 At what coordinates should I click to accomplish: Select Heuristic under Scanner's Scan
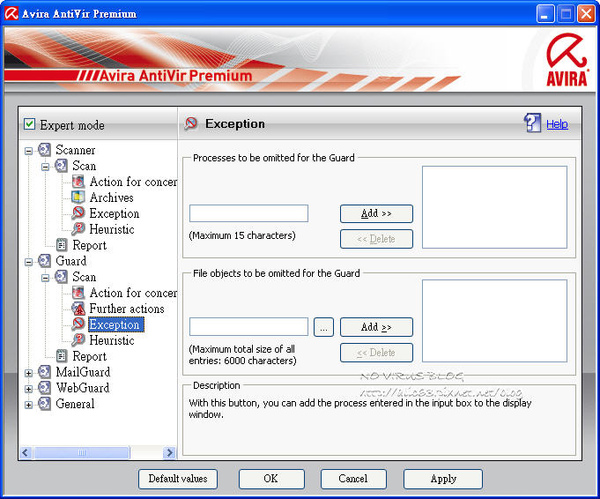pyautogui.click(x=112, y=229)
